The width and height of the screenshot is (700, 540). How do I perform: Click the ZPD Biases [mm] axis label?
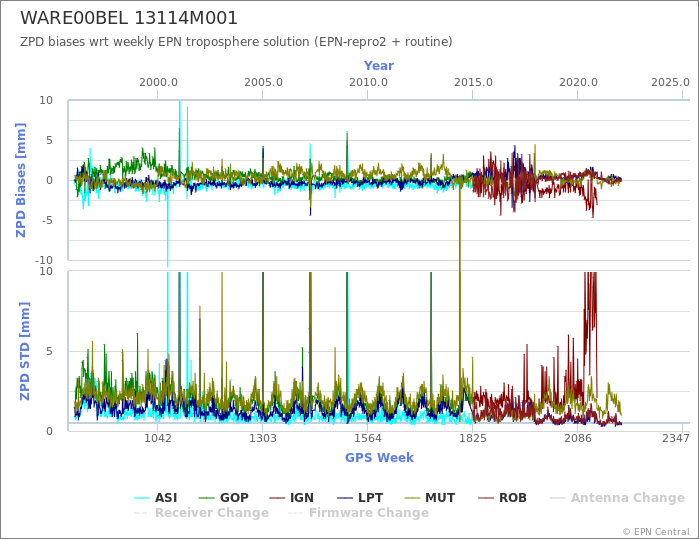[x=21, y=180]
